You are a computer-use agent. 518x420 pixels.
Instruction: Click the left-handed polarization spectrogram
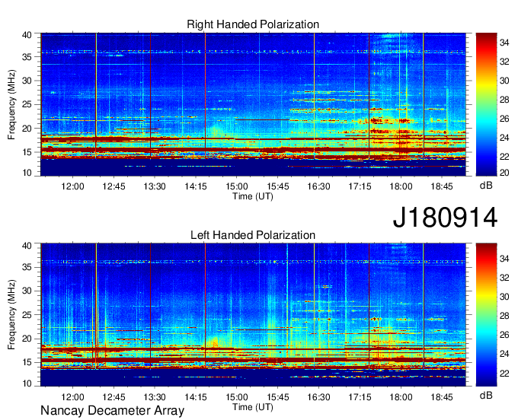[x=253, y=315]
